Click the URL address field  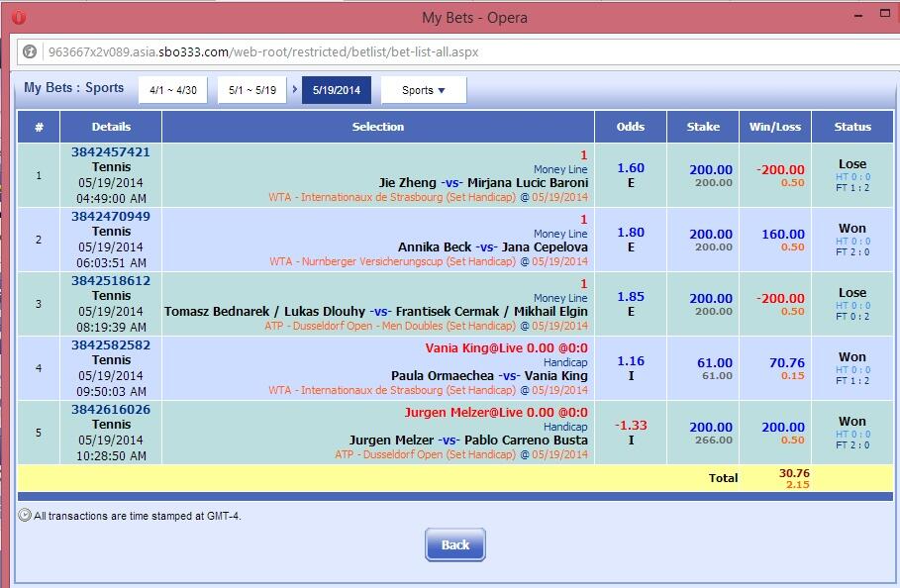(x=459, y=51)
